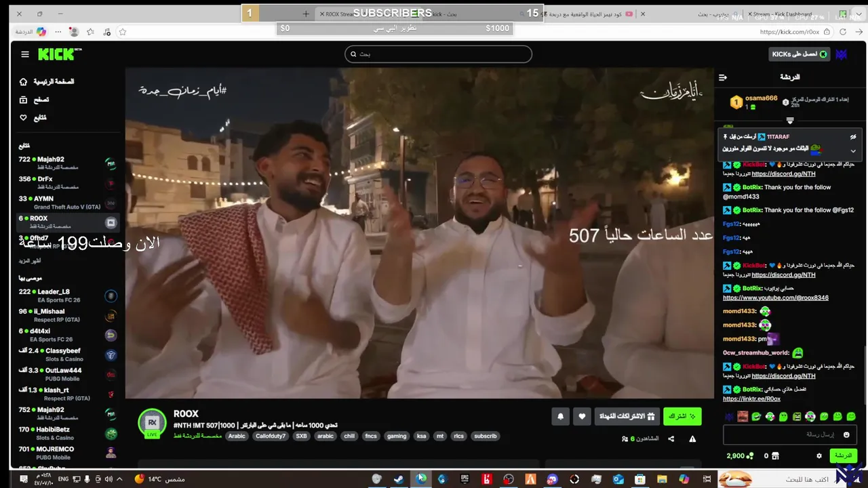Open OutLaw444 PUBG Mobile channel

[x=68, y=374]
